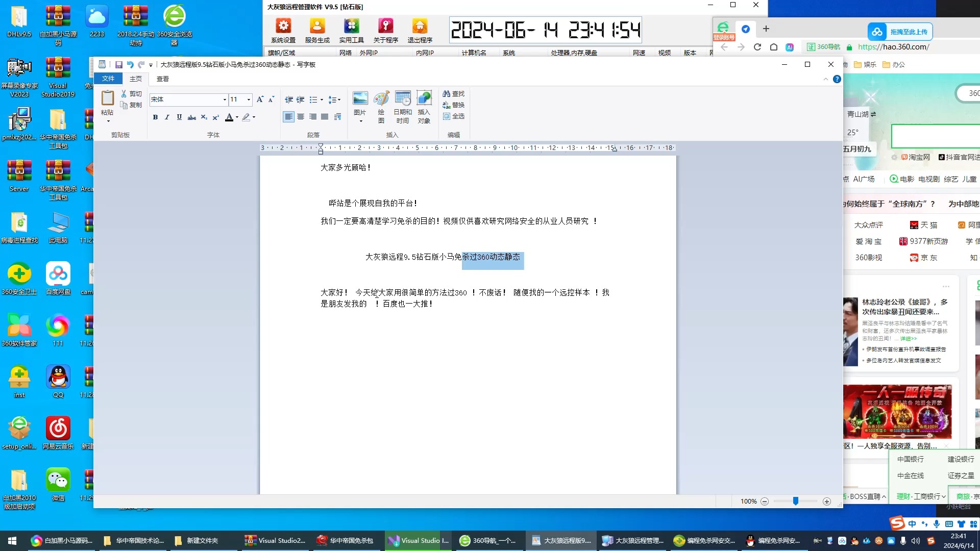
Task: Click the WordPad zoom slider handle
Action: tap(795, 502)
